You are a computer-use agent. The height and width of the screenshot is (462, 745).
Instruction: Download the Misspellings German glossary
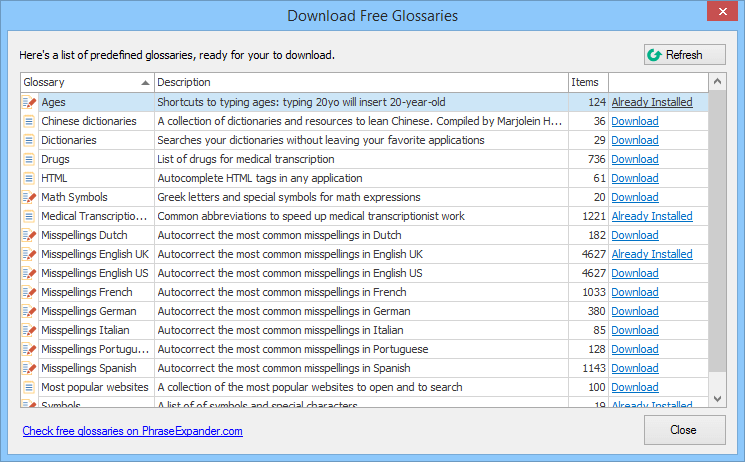(x=635, y=311)
